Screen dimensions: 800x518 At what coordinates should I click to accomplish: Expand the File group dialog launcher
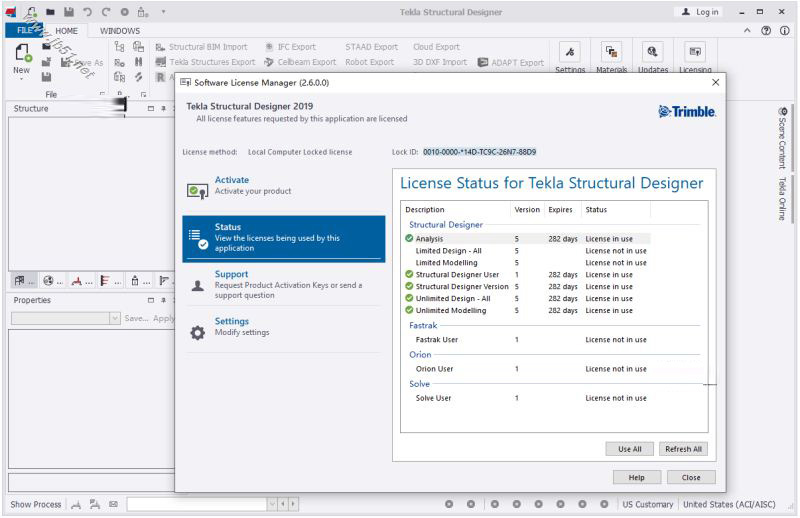click(102, 94)
